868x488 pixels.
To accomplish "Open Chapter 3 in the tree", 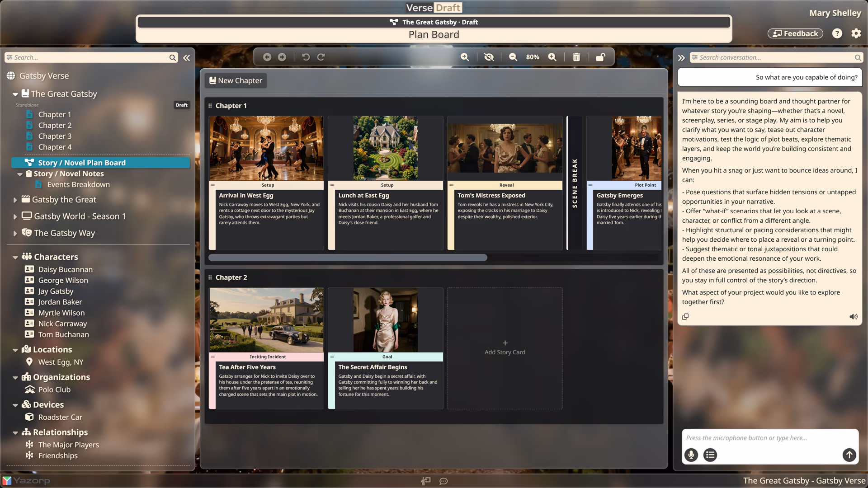I will (x=54, y=136).
